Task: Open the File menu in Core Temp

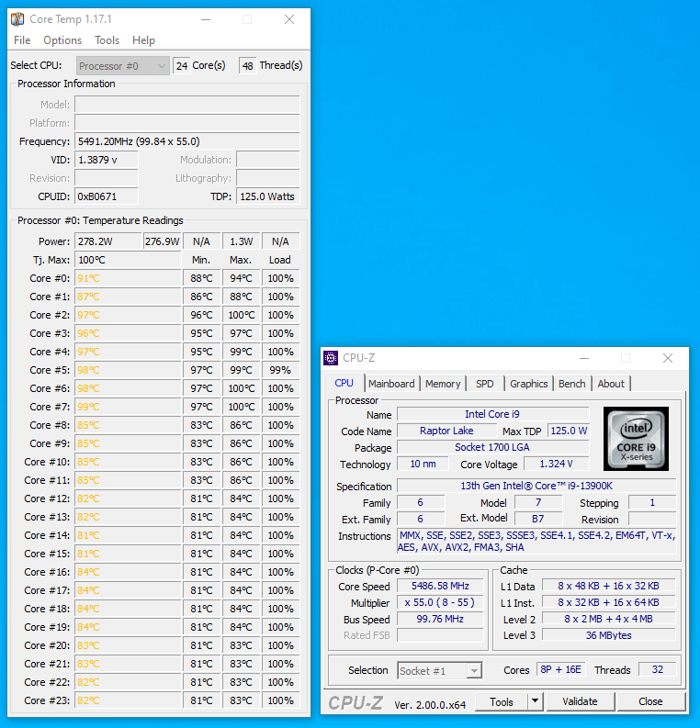Action: (x=22, y=40)
